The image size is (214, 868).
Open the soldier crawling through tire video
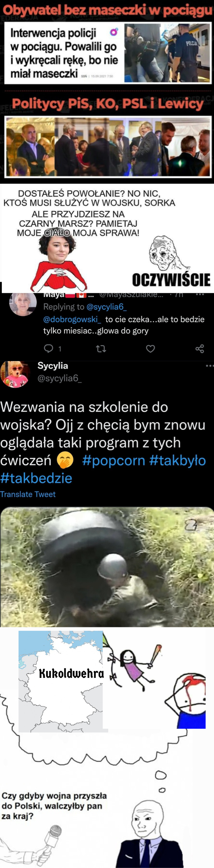107,567
